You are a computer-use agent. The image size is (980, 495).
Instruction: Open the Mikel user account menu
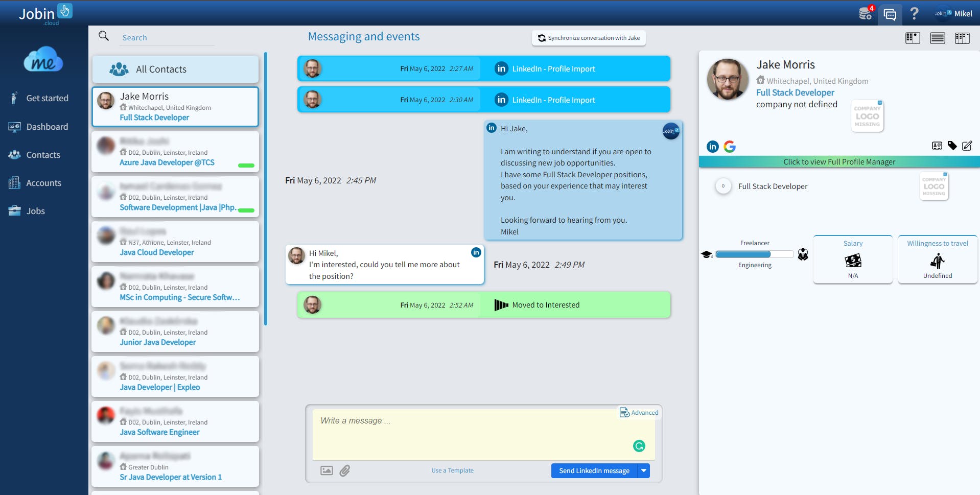coord(953,14)
